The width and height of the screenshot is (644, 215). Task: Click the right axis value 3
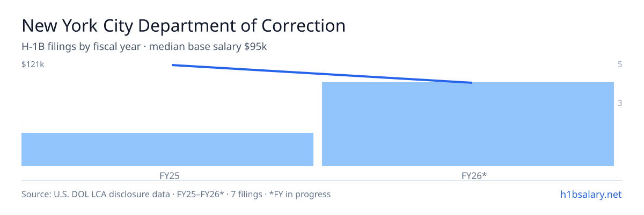pos(620,103)
